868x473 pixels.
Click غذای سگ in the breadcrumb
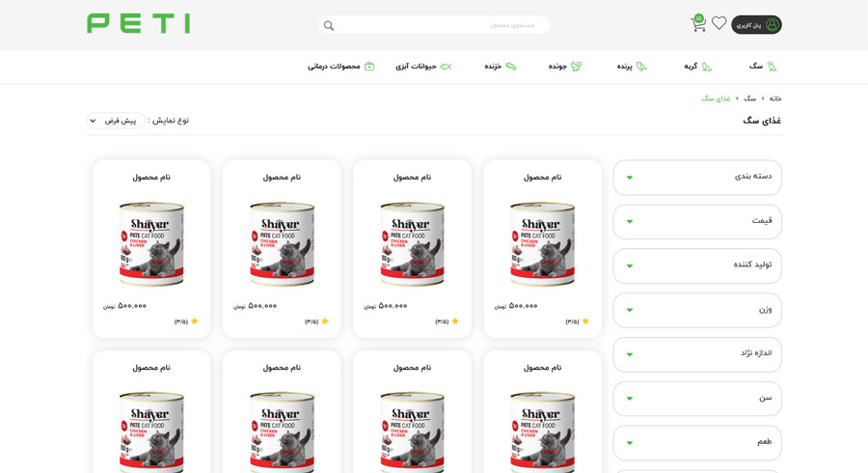coord(716,98)
